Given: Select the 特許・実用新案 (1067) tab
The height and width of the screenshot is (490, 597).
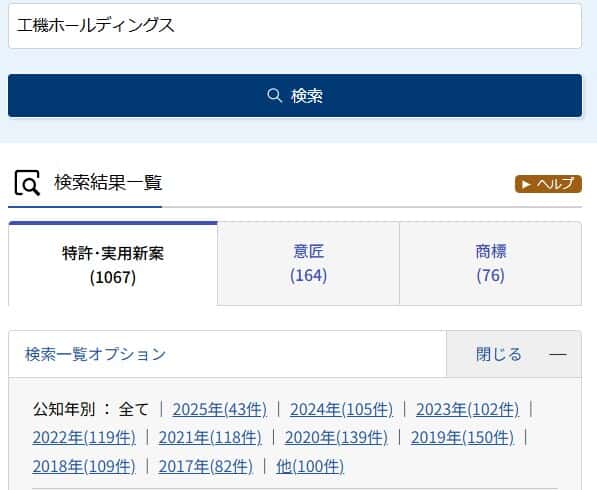Looking at the screenshot, I should [x=113, y=264].
